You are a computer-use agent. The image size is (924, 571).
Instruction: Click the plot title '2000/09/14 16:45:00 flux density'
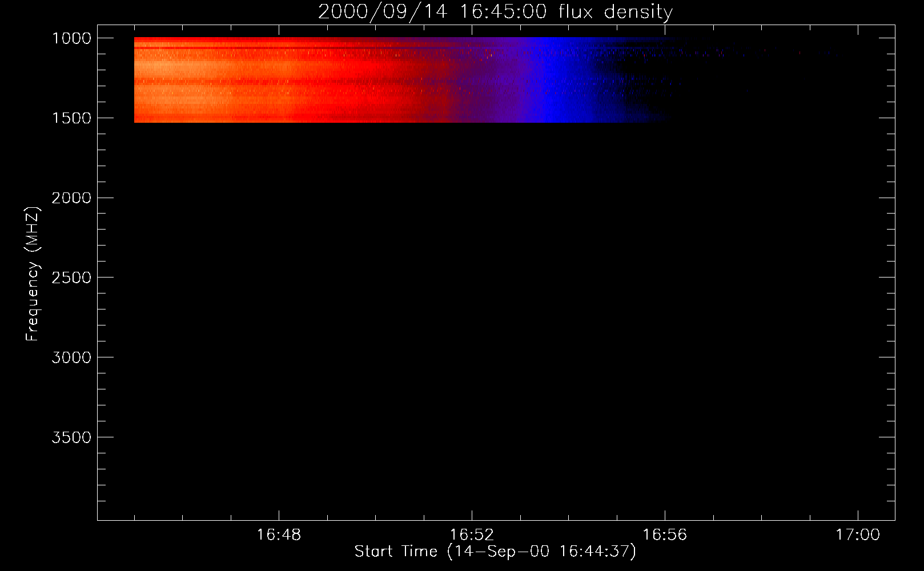coord(495,12)
